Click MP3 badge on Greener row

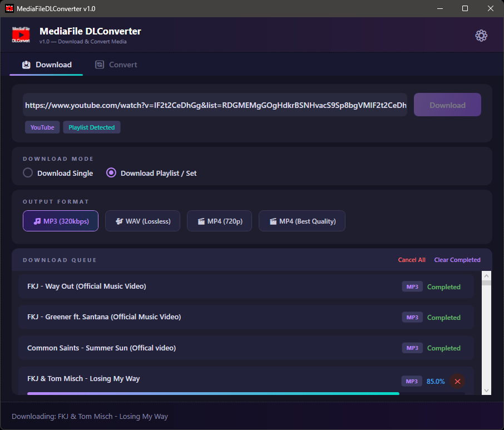pyautogui.click(x=412, y=317)
